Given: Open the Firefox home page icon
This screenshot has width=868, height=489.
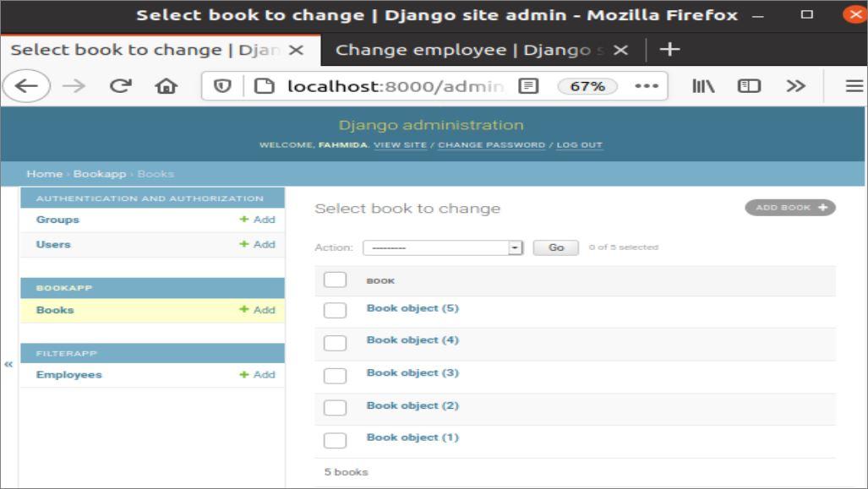Looking at the screenshot, I should point(166,86).
